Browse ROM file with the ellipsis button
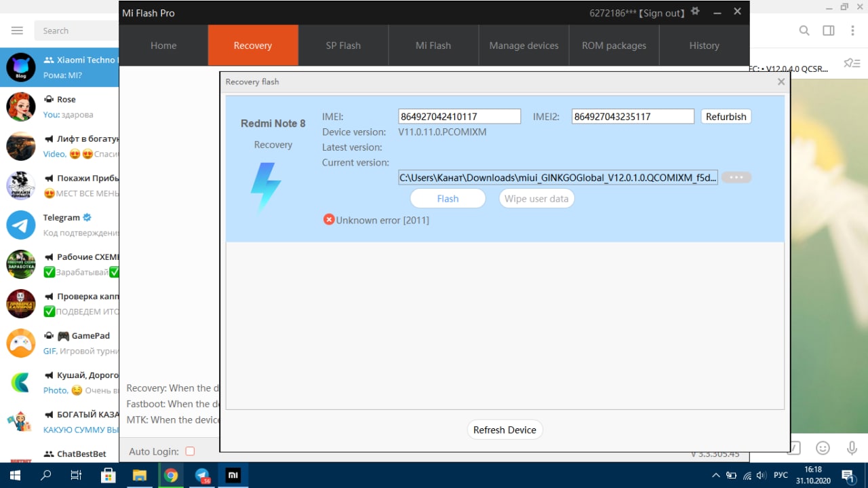The image size is (868, 488). pyautogui.click(x=736, y=177)
